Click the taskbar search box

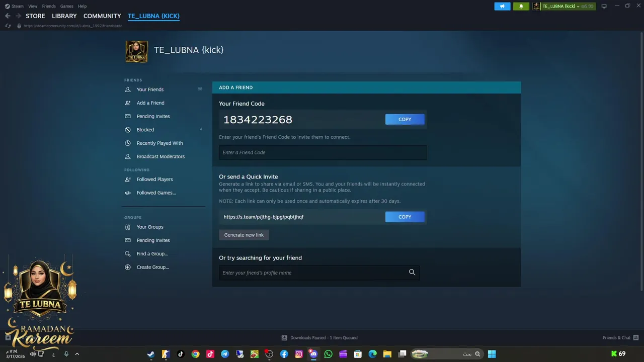coord(446,354)
